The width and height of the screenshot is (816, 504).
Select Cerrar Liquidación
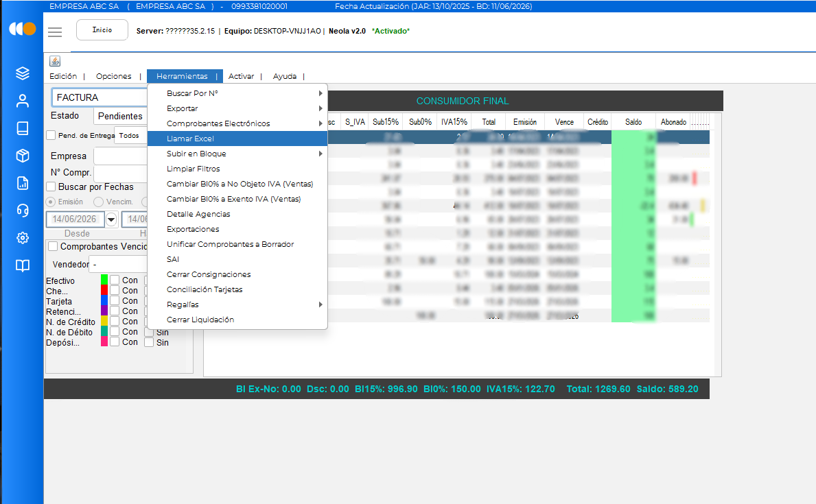coord(237,320)
